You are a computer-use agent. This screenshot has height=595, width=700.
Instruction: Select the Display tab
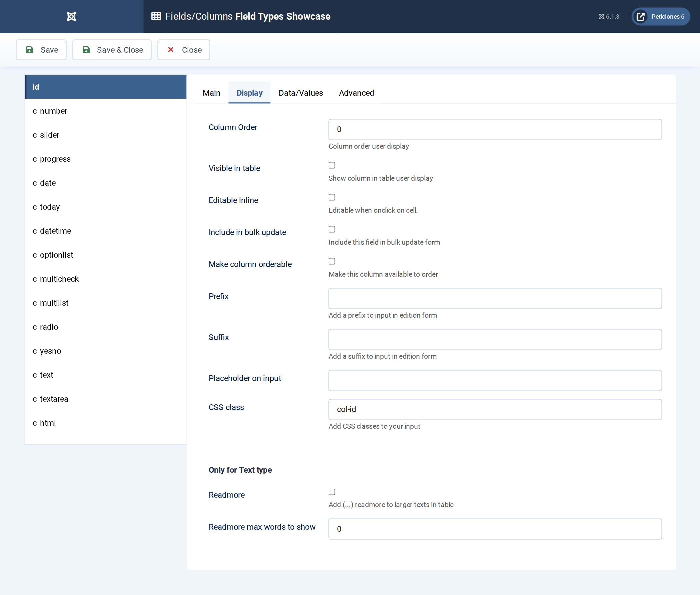point(249,93)
